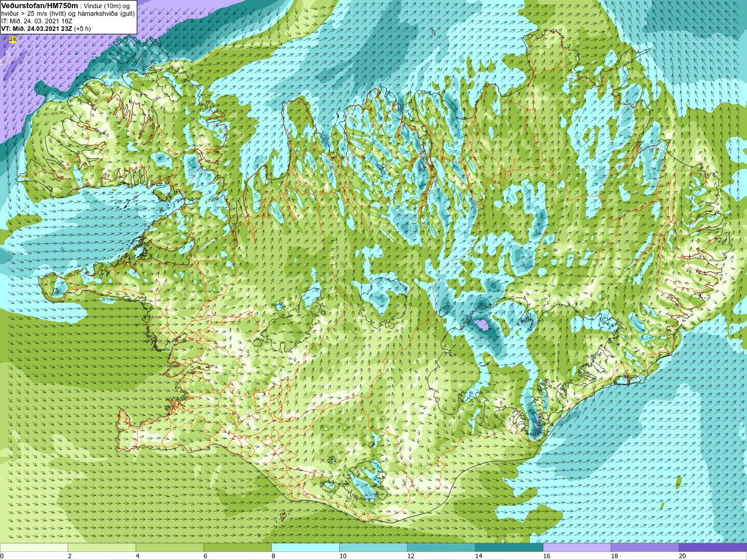
Task: Click the 4–6 m/s green legend swatch
Action: click(169, 548)
